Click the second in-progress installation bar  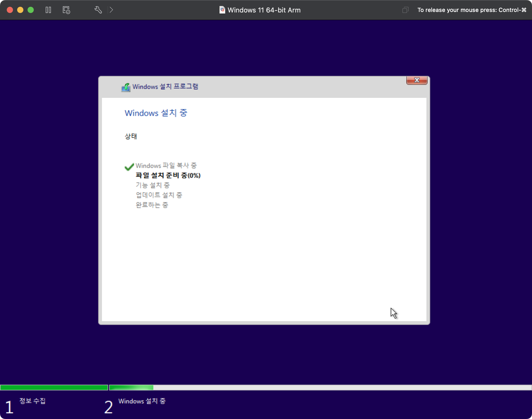(x=320, y=388)
